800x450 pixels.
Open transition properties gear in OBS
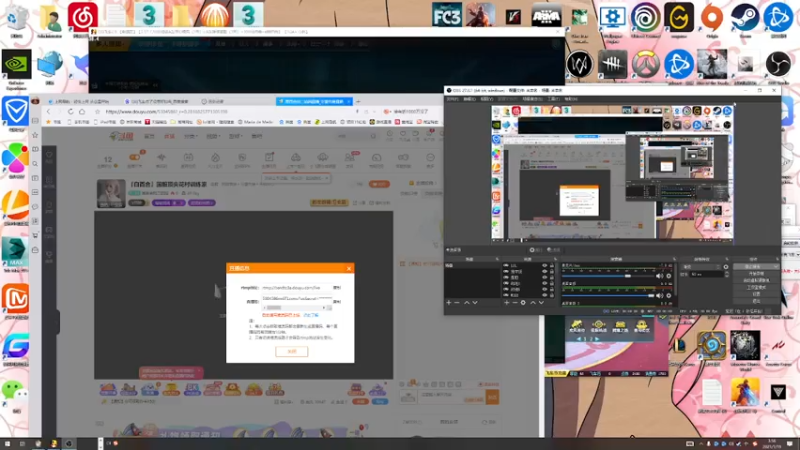pyautogui.click(x=726, y=267)
